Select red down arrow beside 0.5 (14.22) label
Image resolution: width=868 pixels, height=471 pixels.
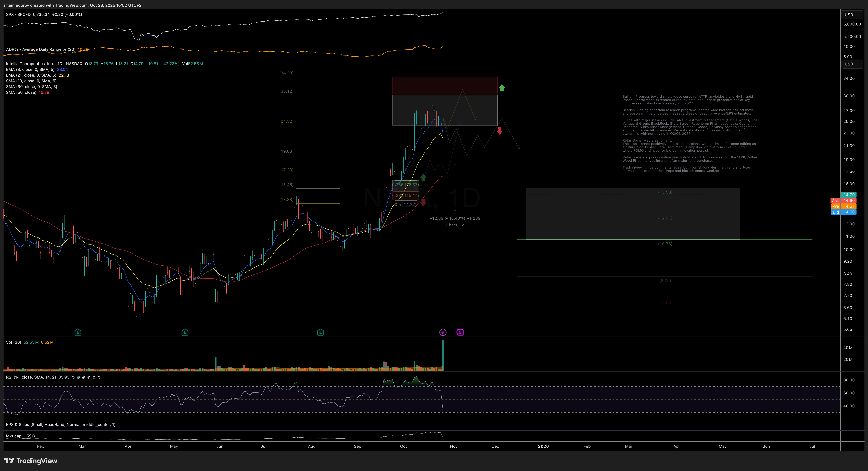pos(423,202)
